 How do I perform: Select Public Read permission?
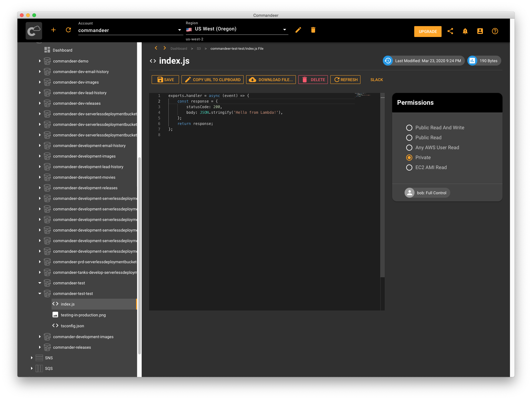tap(409, 138)
